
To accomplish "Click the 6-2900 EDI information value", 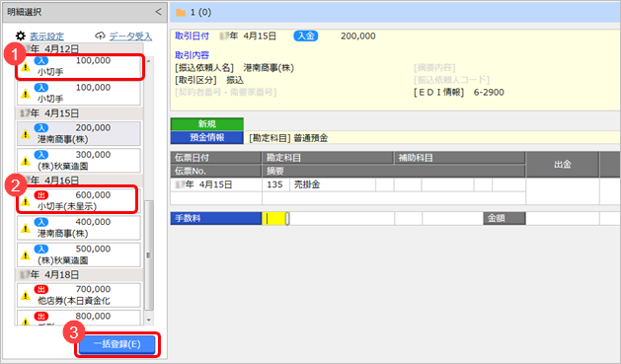I will [489, 93].
